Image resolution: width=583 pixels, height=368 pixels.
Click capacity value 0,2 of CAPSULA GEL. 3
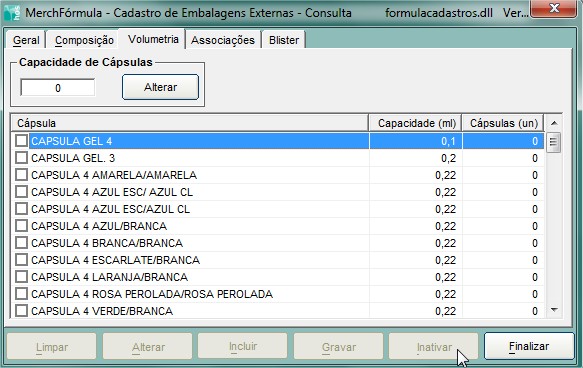pos(448,158)
